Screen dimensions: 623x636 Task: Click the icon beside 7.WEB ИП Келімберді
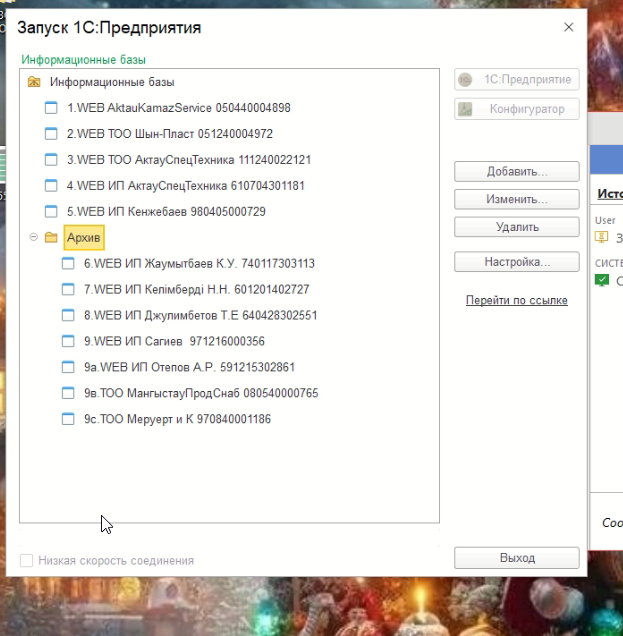[x=68, y=290]
